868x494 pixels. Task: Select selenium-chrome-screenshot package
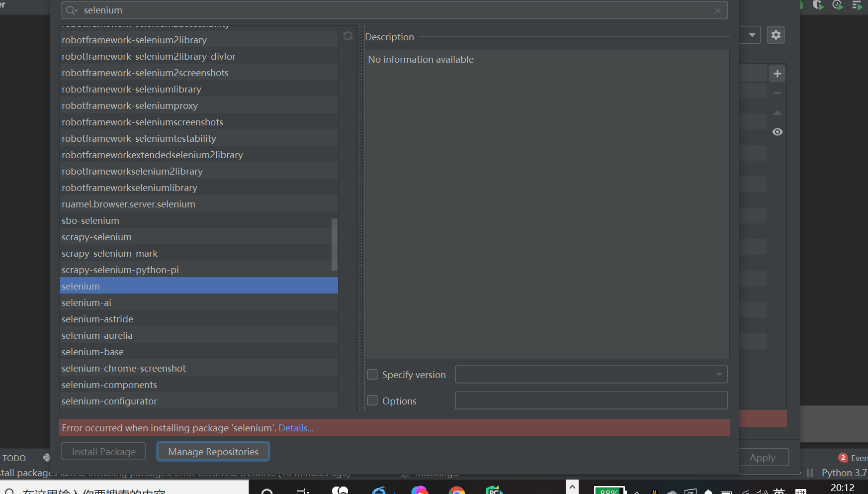point(199,368)
